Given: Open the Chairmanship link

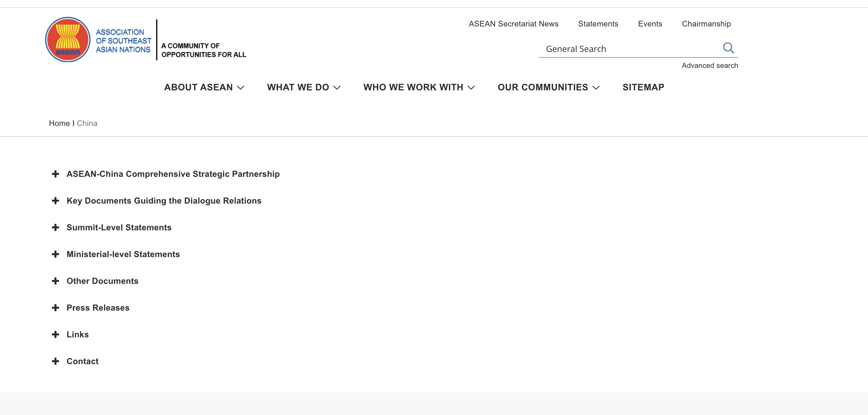Looking at the screenshot, I should click(706, 24).
